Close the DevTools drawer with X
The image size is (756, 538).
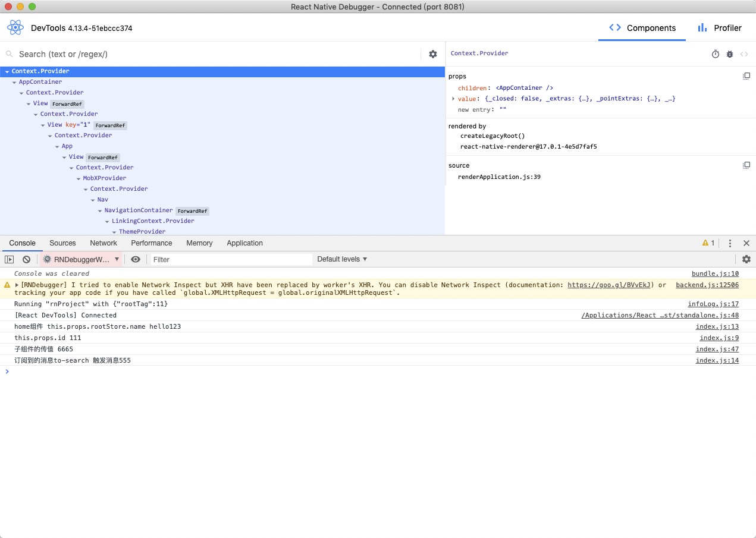click(746, 243)
